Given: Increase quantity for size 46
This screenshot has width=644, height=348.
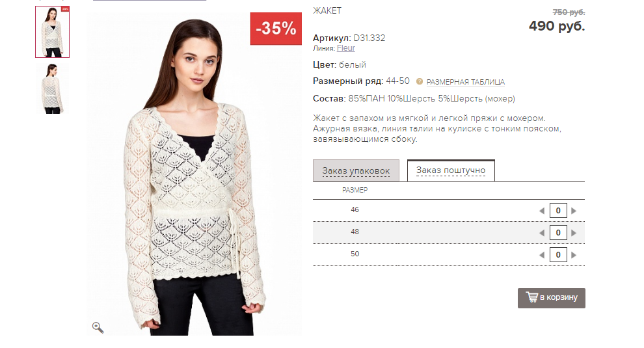Looking at the screenshot, I should coord(574,211).
